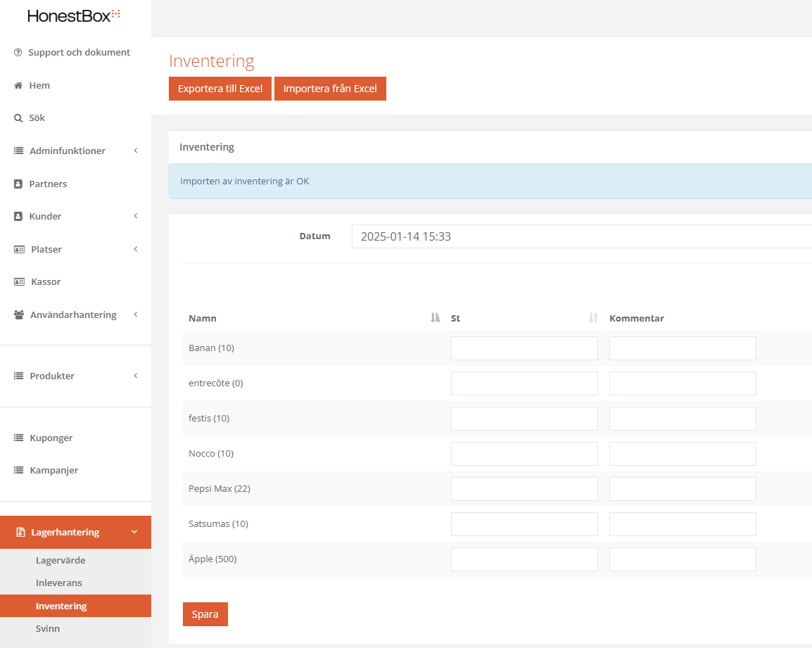
Task: Click the Sök magnifying glass icon
Action: pyautogui.click(x=18, y=118)
